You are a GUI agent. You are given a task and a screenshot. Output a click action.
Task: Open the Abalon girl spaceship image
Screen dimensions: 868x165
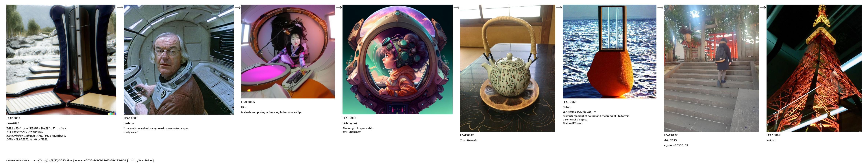point(397,59)
